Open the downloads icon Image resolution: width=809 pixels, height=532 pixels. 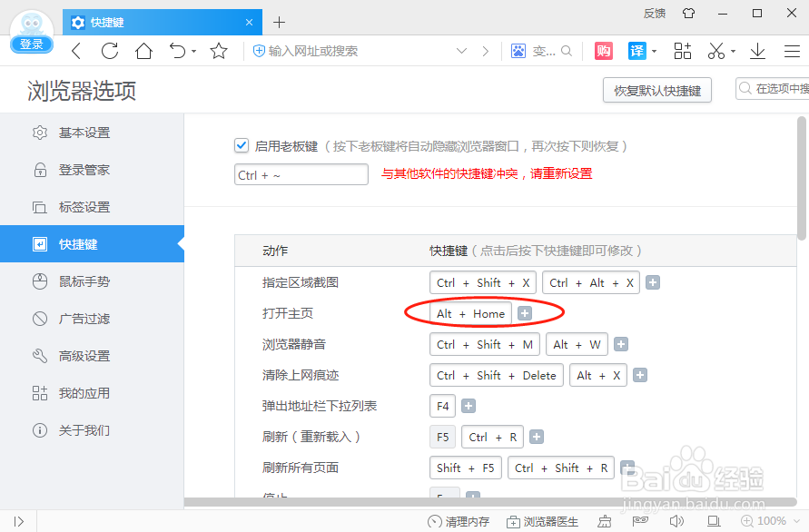tap(757, 51)
